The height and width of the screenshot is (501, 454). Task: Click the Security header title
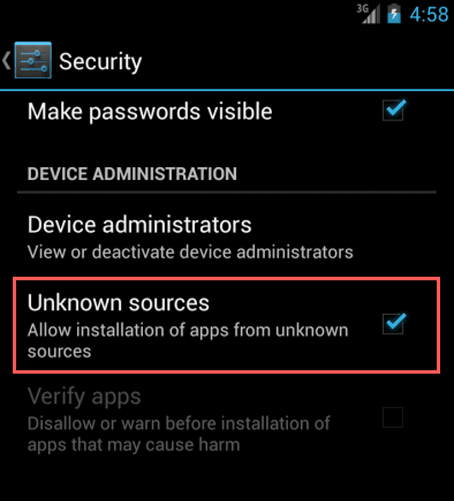click(x=100, y=62)
